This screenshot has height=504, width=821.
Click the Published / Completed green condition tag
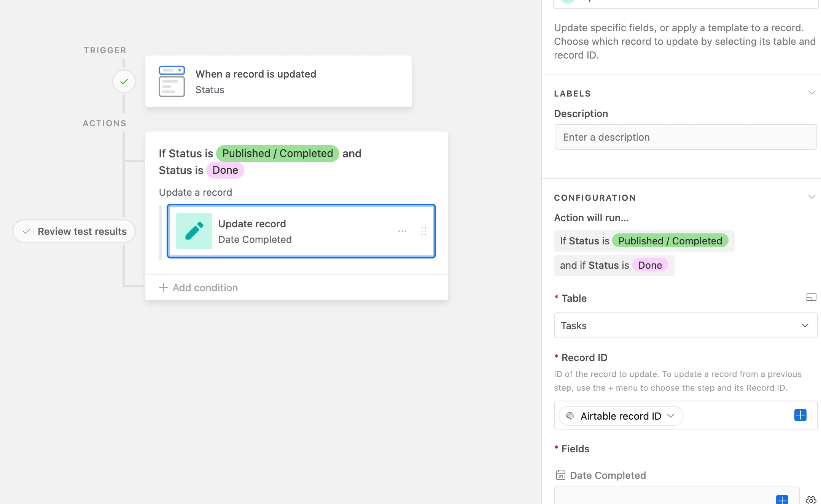tap(277, 154)
